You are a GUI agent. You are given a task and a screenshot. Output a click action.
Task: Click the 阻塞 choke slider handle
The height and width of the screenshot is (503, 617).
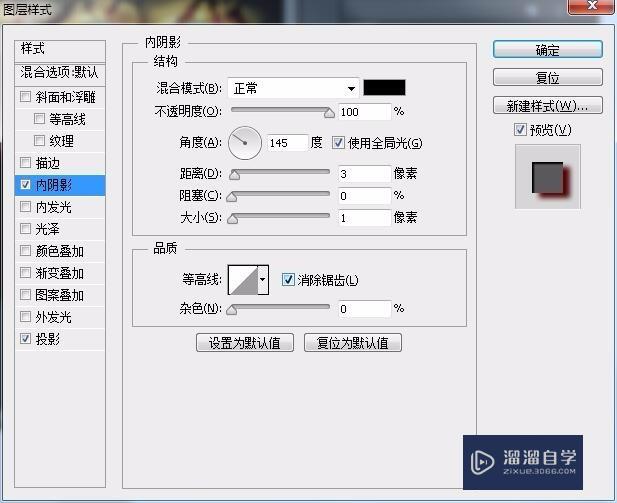pyautogui.click(x=232, y=197)
